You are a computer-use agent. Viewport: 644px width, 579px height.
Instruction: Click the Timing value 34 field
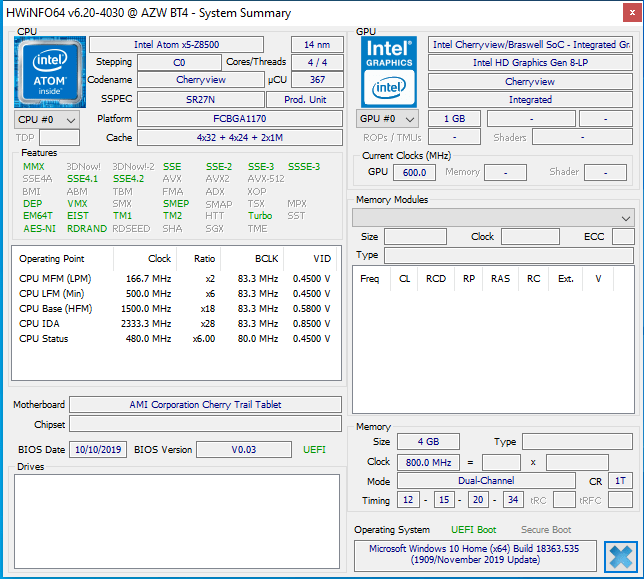(x=513, y=500)
